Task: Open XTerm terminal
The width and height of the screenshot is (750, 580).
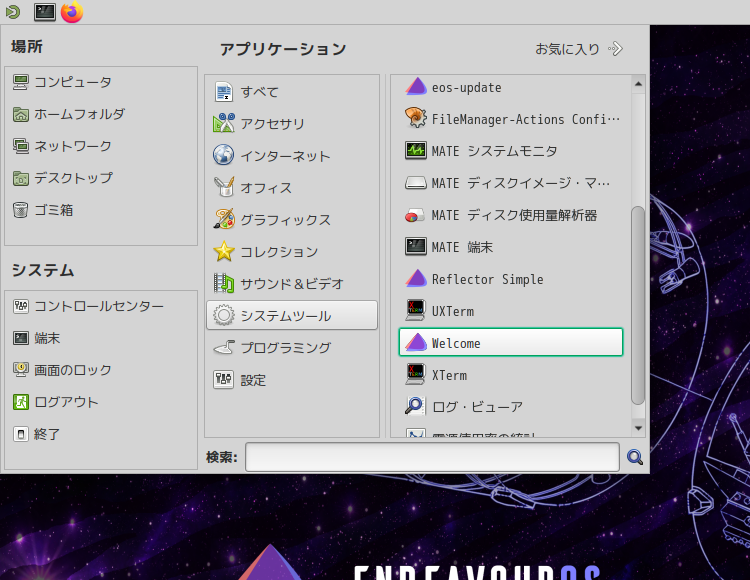Action: 511,375
